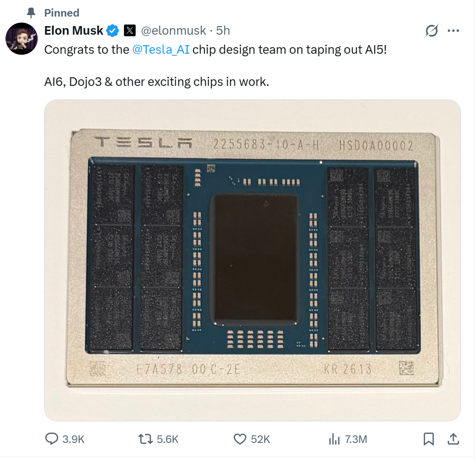
Task: Toggle like on the tweet with the heart icon
Action: click(240, 439)
